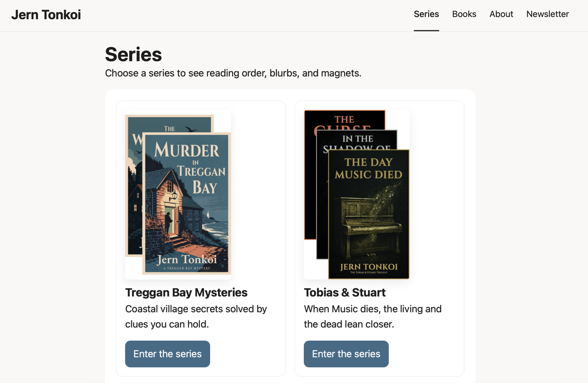This screenshot has width=588, height=383.
Task: Click the Jern Tonkoi site logo
Action: coord(46,14)
